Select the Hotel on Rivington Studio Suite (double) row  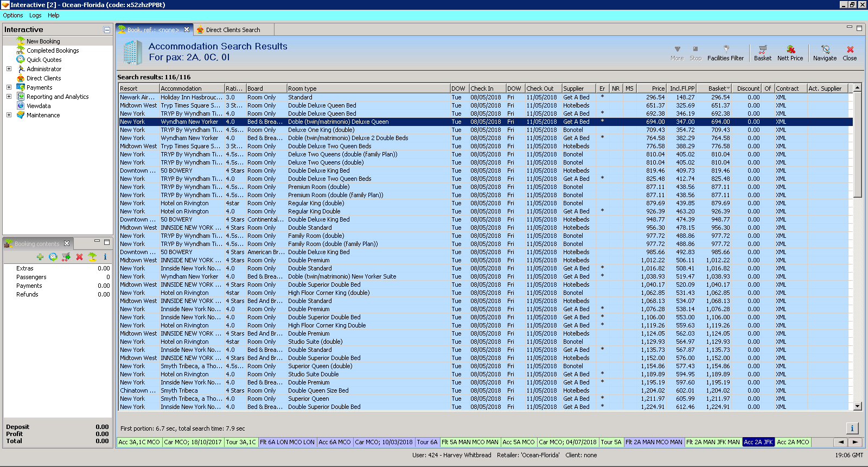[x=315, y=342]
